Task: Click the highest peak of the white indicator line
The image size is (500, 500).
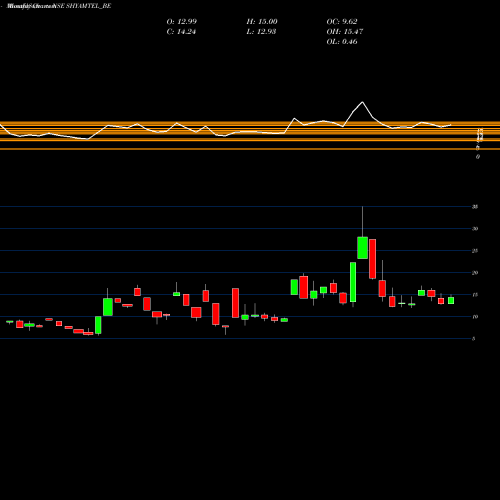Action: coord(363,102)
